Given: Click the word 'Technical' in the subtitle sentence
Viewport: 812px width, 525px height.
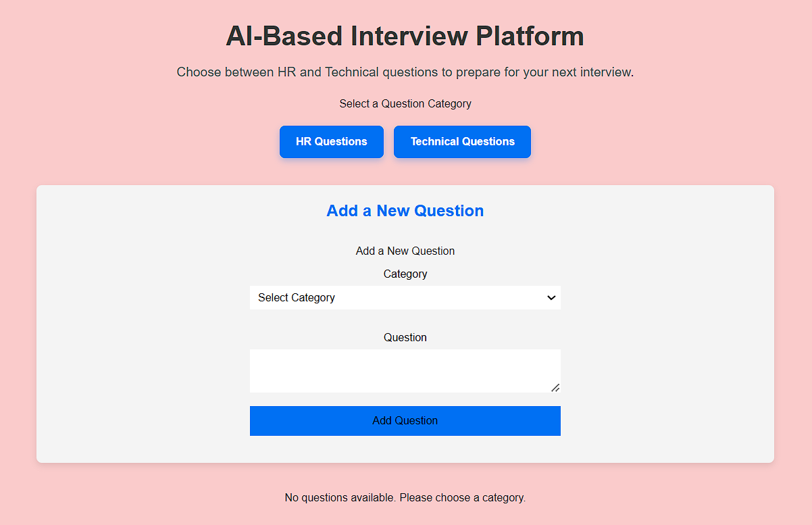Looking at the screenshot, I should pyautogui.click(x=352, y=72).
